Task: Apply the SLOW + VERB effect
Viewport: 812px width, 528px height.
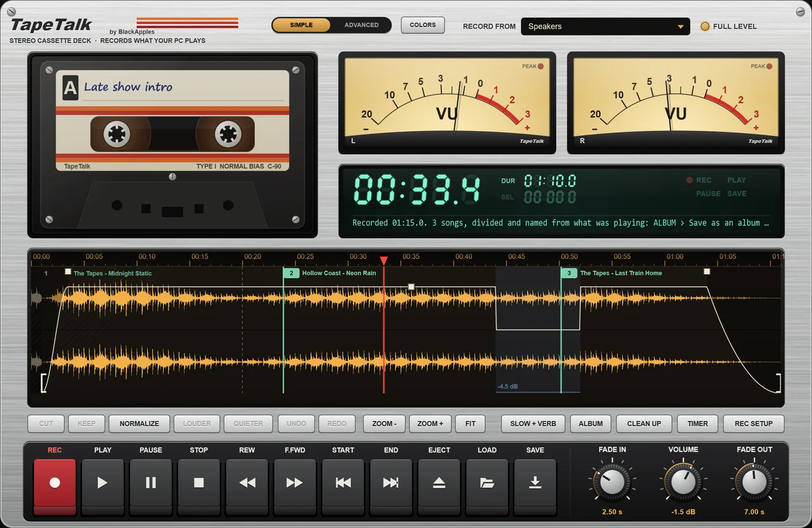Action: click(x=534, y=423)
